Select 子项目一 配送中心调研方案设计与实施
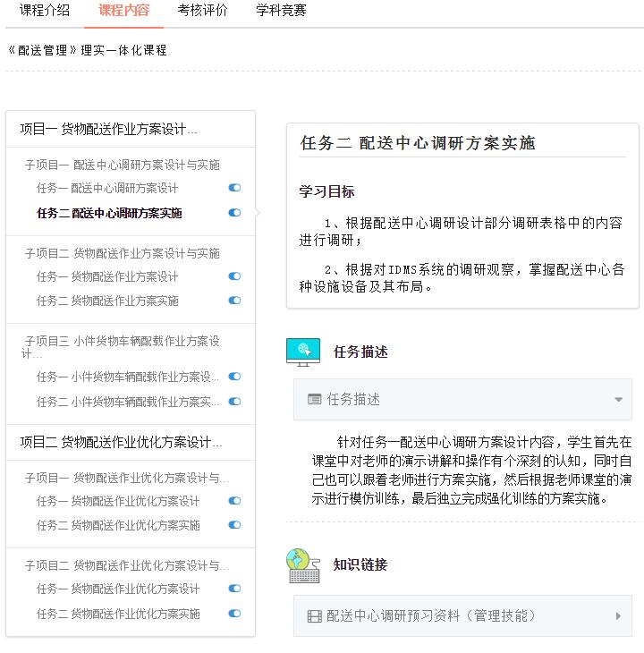The image size is (644, 653). click(x=122, y=165)
